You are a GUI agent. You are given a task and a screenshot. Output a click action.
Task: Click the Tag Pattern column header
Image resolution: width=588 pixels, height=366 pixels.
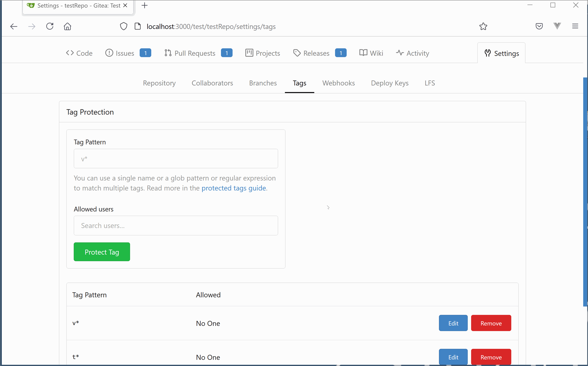tap(89, 295)
